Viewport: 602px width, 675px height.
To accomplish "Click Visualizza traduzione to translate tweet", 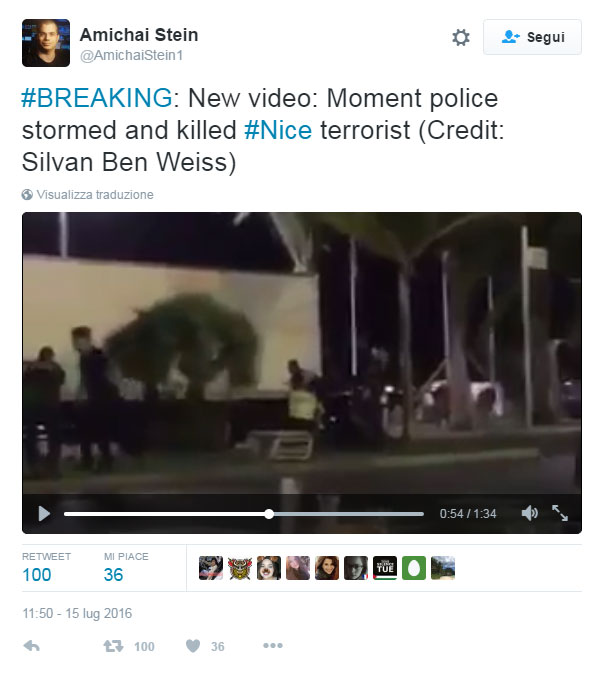I will 95,195.
